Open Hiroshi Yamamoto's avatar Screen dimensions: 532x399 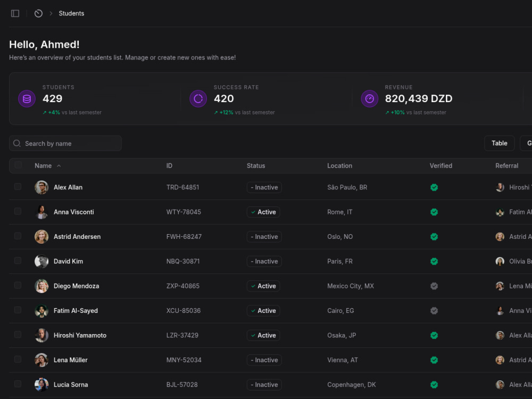point(41,335)
